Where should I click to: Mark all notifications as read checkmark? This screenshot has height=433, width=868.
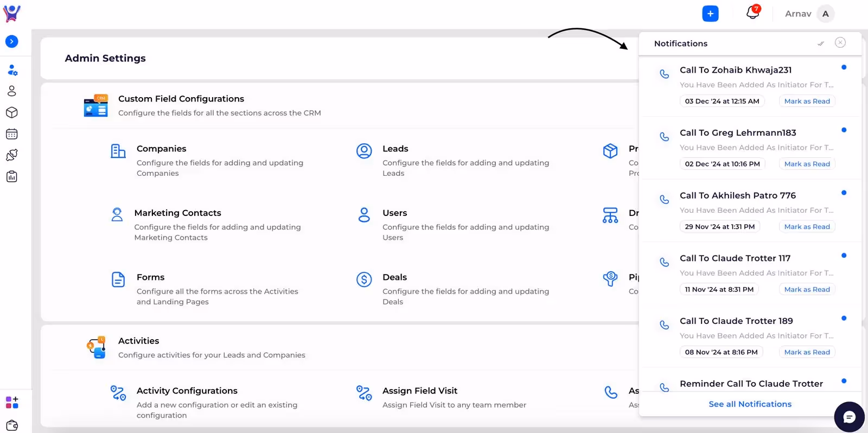(821, 43)
